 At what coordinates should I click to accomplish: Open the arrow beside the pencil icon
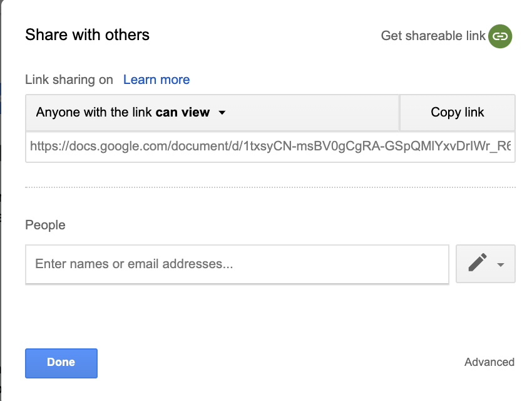tap(501, 264)
